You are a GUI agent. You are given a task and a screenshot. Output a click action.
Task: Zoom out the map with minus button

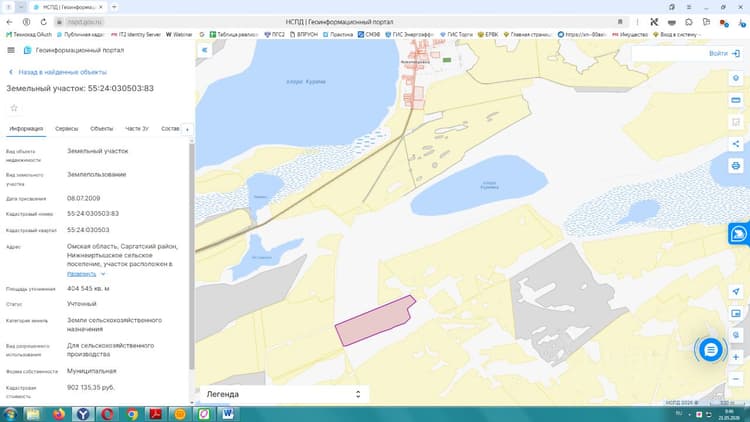tap(736, 379)
